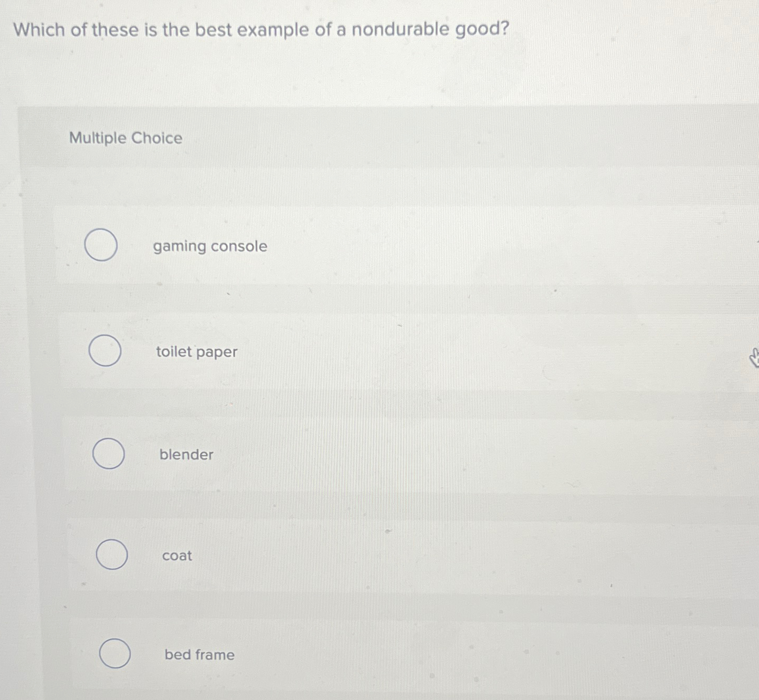Click the second answer option row
The width and height of the screenshot is (759, 700).
[x=367, y=351]
